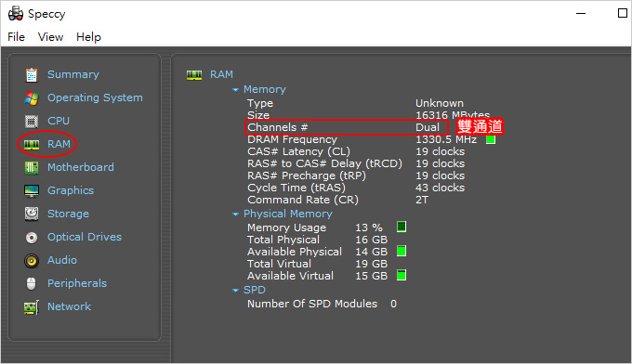Open the File menu

(16, 37)
